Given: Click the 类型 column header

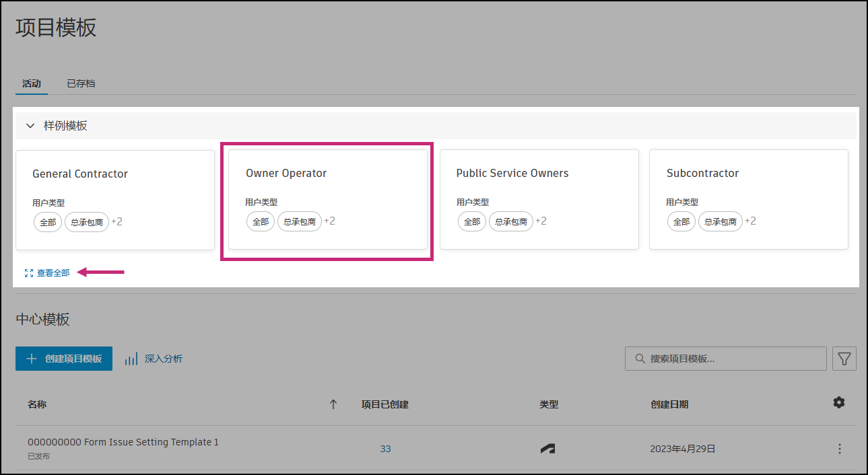Looking at the screenshot, I should point(549,404).
